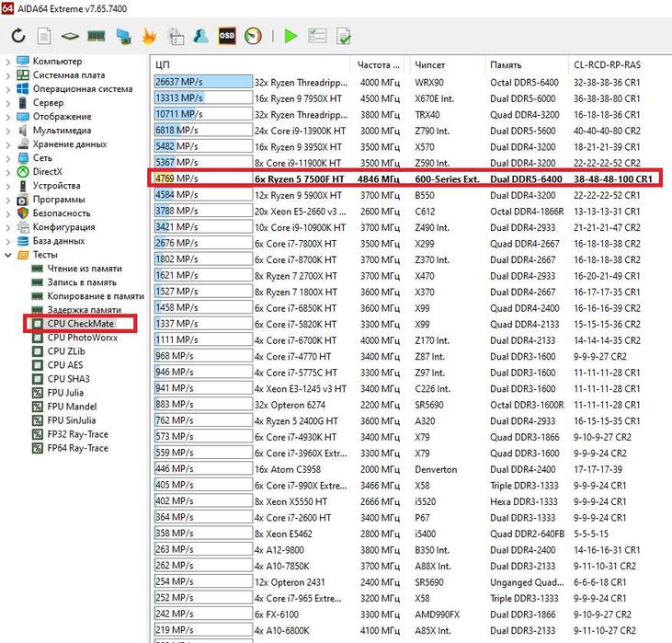The height and width of the screenshot is (643, 672).
Task: Select the FP64 Ray-Trace benchmark
Action: (77, 448)
